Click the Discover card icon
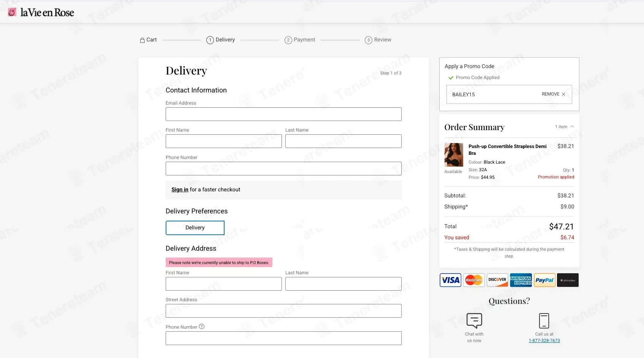Screen dimensions: 644x358 [x=497, y=280]
